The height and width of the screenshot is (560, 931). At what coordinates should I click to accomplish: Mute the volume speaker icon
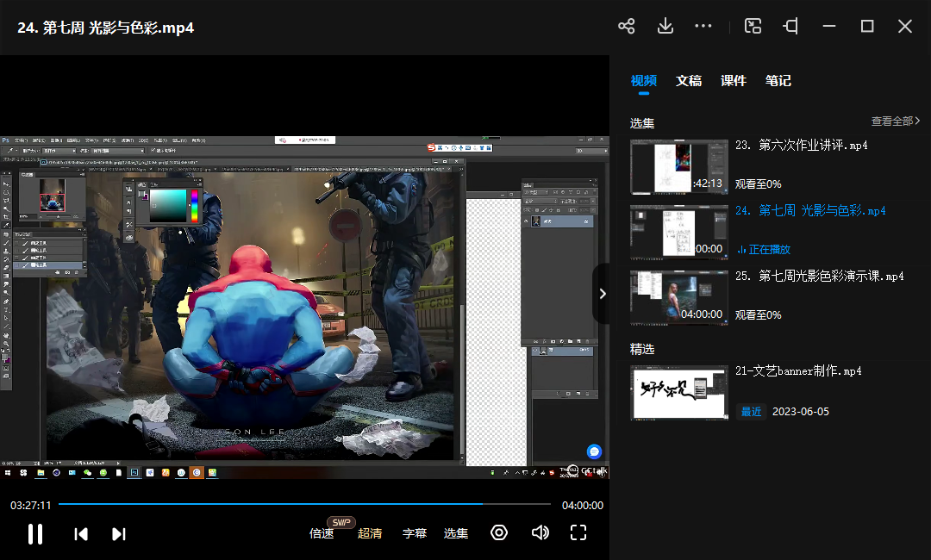(540, 532)
